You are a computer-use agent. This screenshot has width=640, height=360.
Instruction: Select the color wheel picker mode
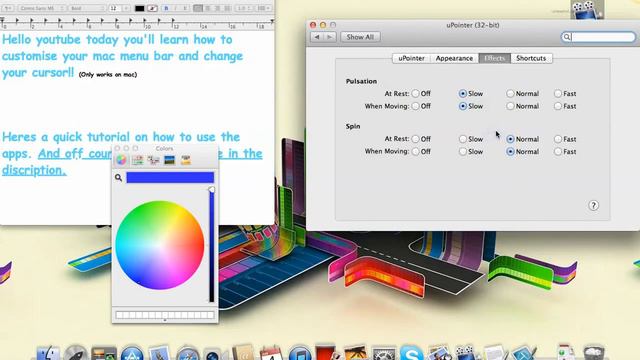(121, 160)
